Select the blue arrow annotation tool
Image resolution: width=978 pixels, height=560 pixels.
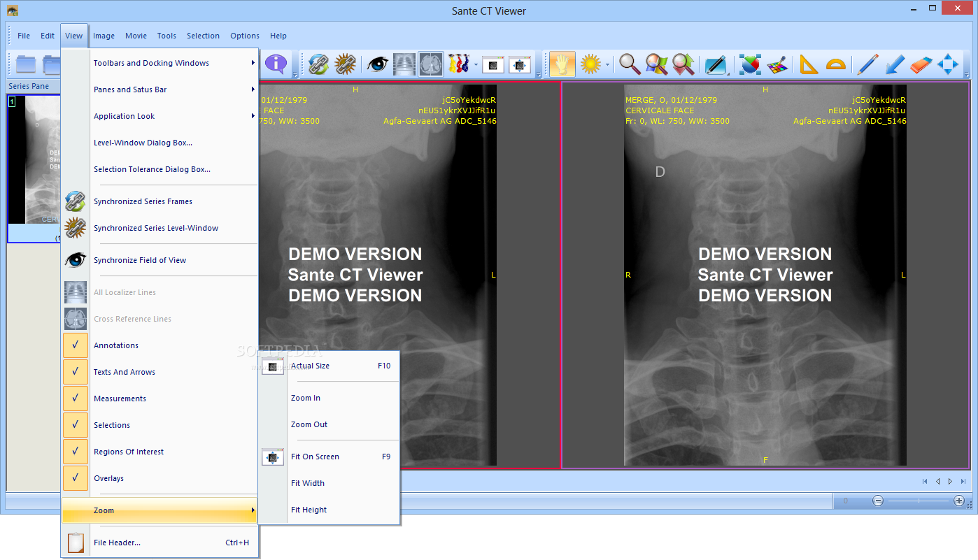[895, 64]
